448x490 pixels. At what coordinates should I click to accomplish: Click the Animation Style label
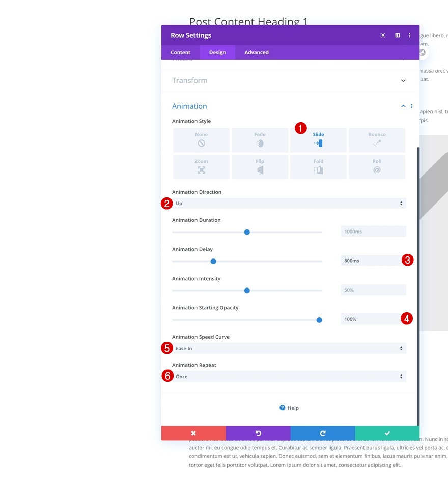tap(191, 121)
